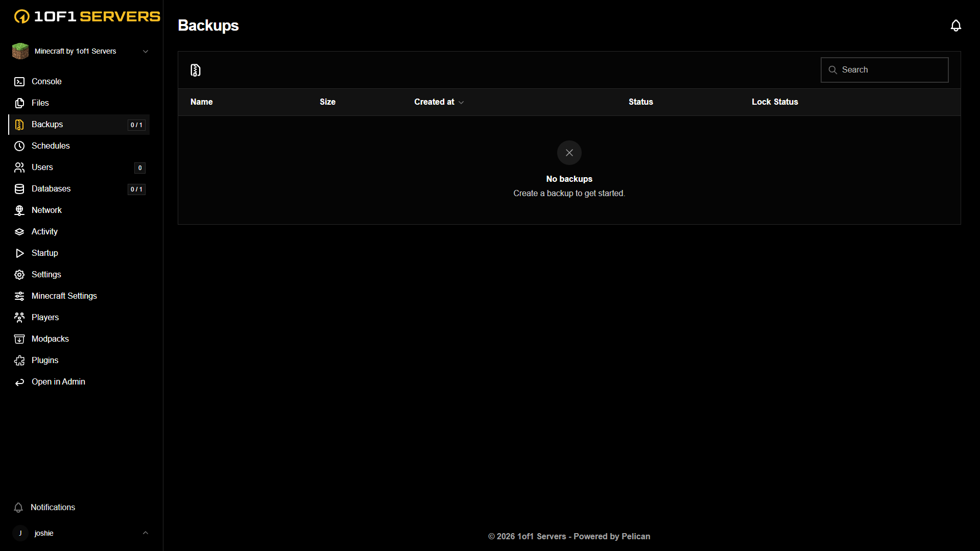The width and height of the screenshot is (980, 551).
Task: Click the Databases 0/1 count badge
Action: click(x=136, y=189)
